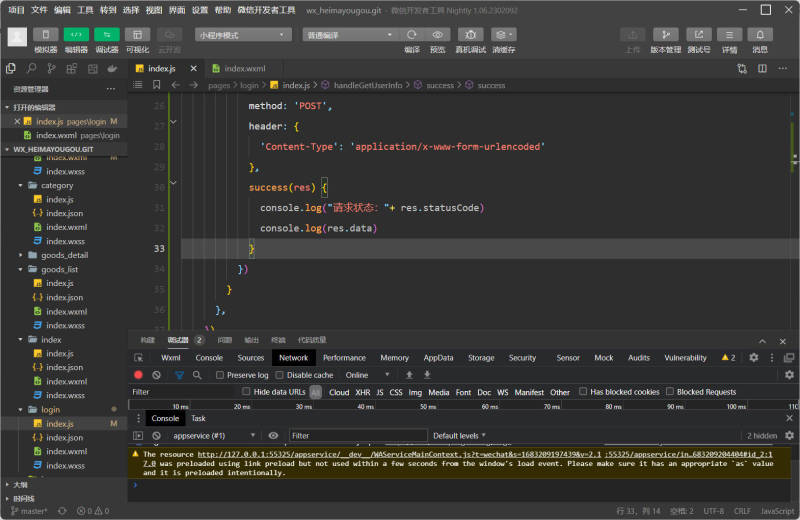Click the preview (预览) eye icon
Screen dimensions: 800x520
point(437,34)
